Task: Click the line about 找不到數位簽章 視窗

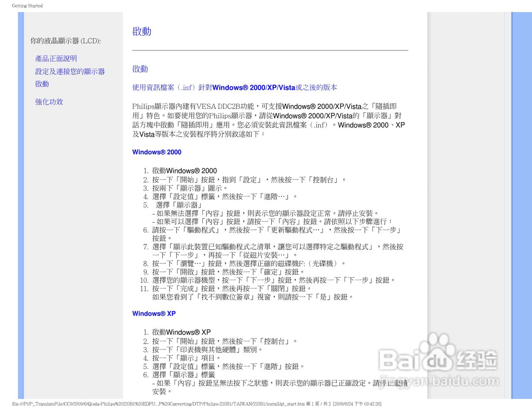Action: (x=253, y=297)
